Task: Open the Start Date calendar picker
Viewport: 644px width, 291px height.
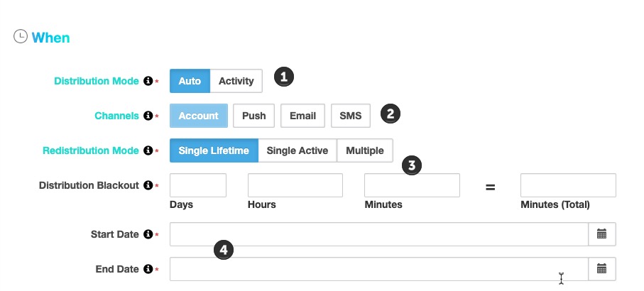Action: (601, 234)
